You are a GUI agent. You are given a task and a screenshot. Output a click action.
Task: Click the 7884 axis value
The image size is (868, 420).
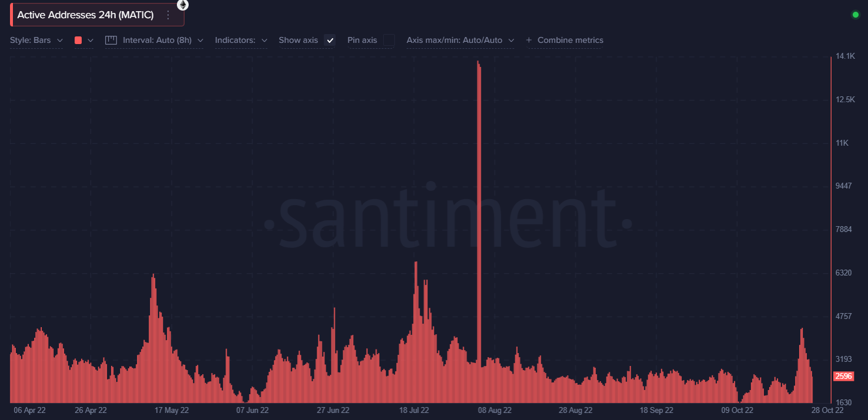coord(844,230)
